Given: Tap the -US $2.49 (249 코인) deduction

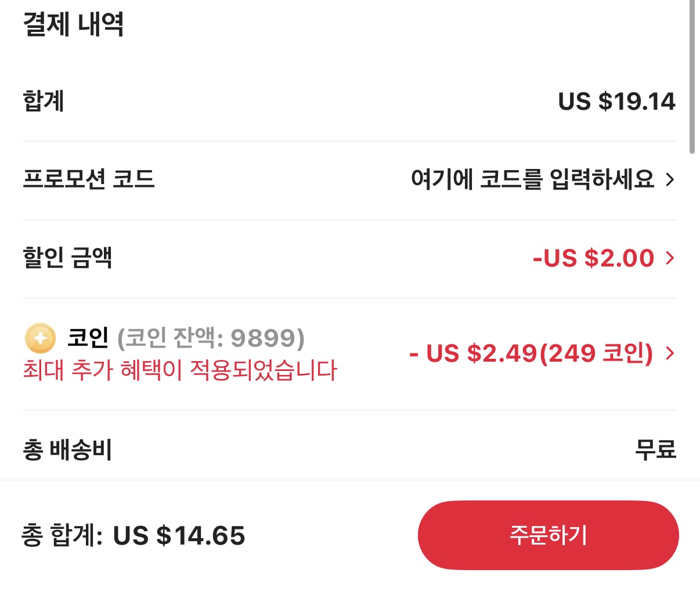Looking at the screenshot, I should point(531,353).
